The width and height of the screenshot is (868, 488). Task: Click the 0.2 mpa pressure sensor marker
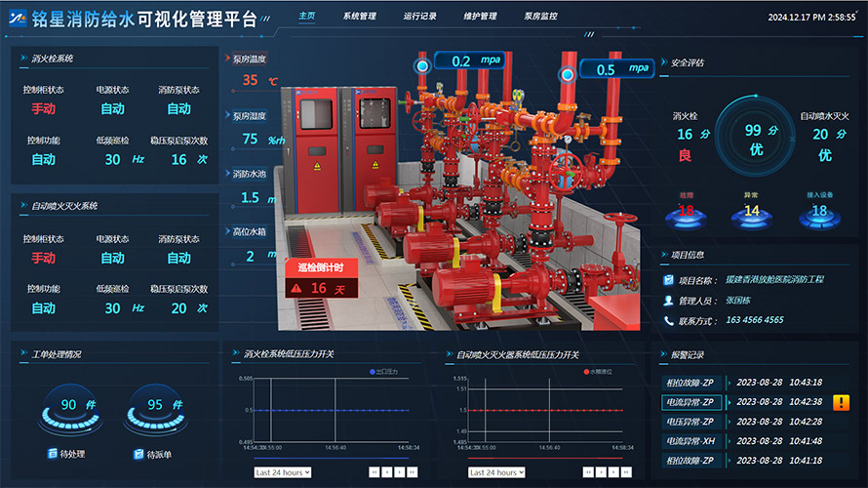click(422, 65)
